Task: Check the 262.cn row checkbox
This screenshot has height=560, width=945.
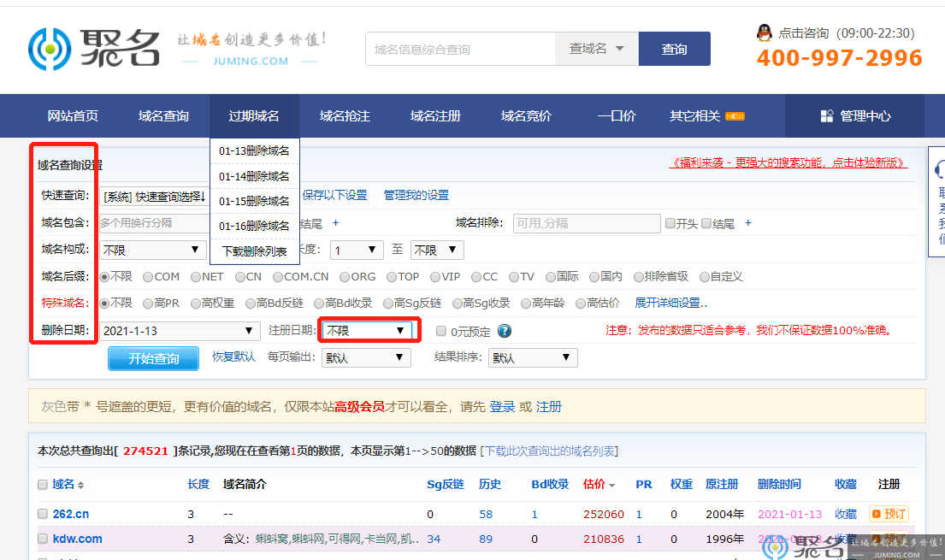Action: coord(43,514)
